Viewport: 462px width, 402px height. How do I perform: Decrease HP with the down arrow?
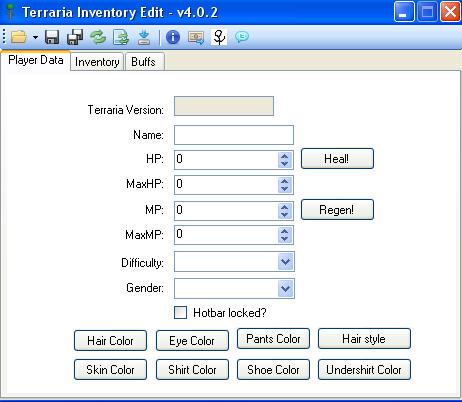click(x=285, y=164)
